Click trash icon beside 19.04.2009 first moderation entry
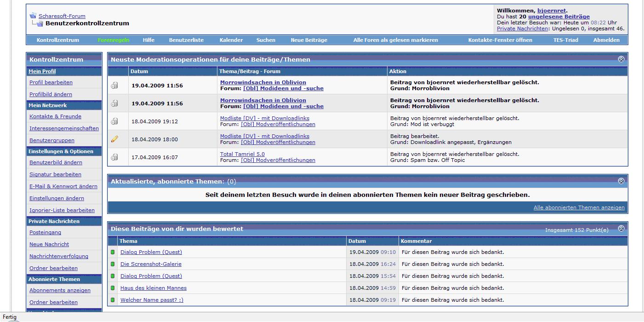 point(114,85)
